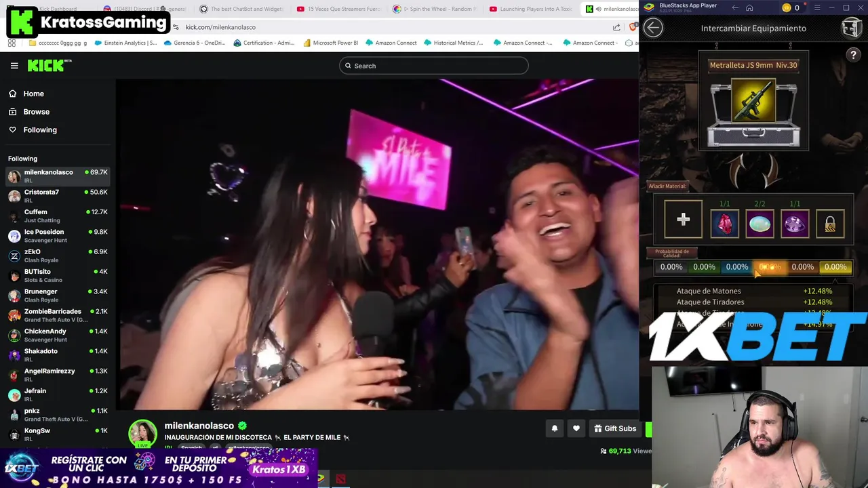Viewport: 868px width, 488px height.
Task: Toggle the follow heart button
Action: (x=576, y=428)
